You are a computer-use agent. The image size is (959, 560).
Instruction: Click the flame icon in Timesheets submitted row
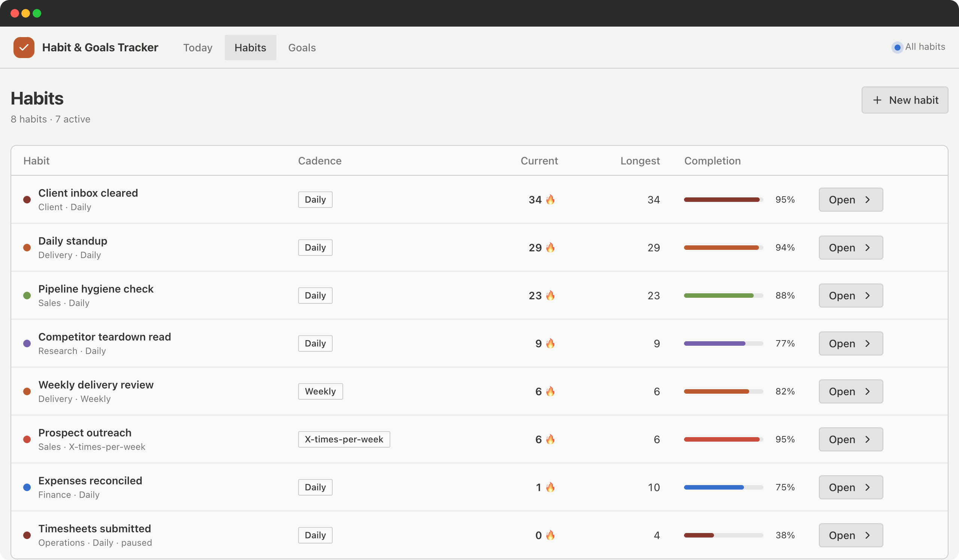tap(550, 535)
